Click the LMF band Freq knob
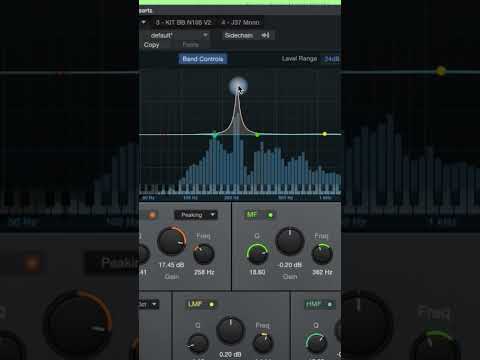The width and height of the screenshot is (480, 360). (x=263, y=343)
